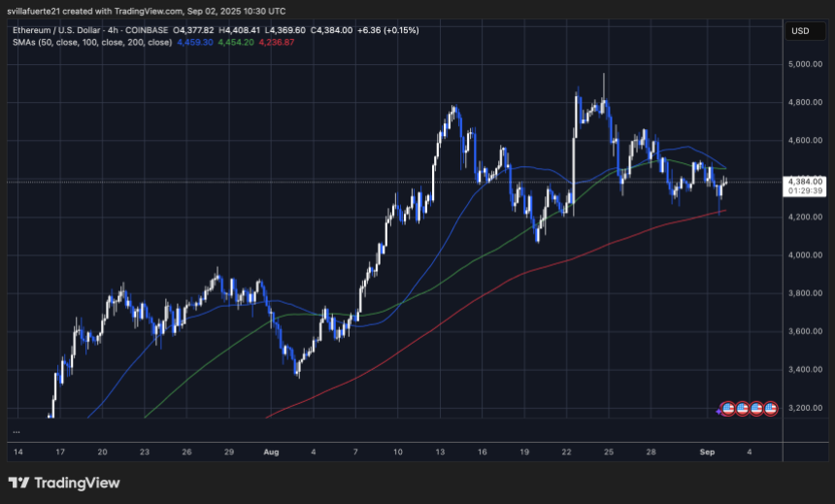Open the three-dots ellipsis above the date axis
This screenshot has height=504, width=835.
(17, 431)
